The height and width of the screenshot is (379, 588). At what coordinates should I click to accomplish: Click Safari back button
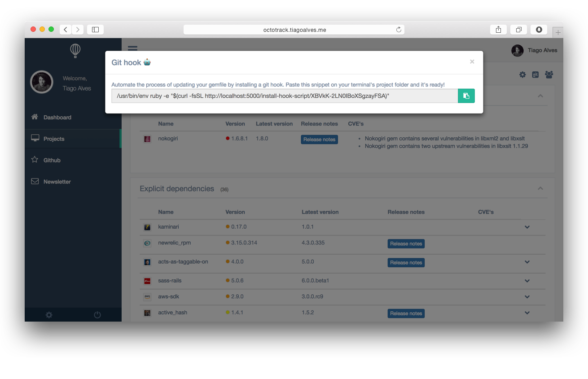[x=66, y=30]
